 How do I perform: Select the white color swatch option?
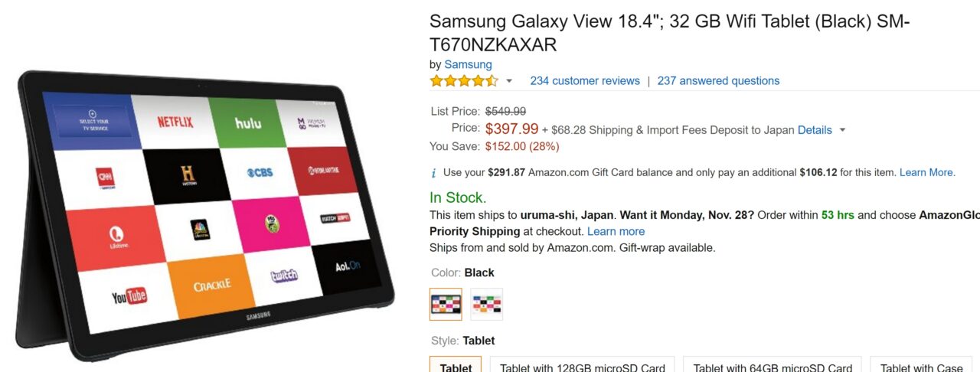coord(487,305)
